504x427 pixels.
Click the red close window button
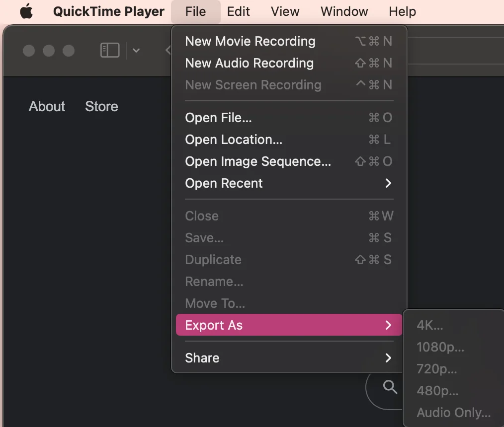coord(29,51)
